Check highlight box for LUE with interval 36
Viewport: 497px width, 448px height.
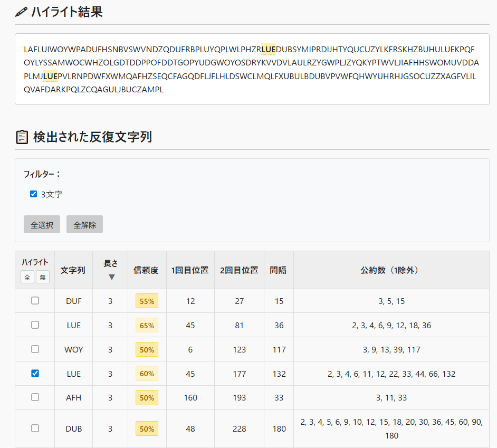pyautogui.click(x=35, y=325)
